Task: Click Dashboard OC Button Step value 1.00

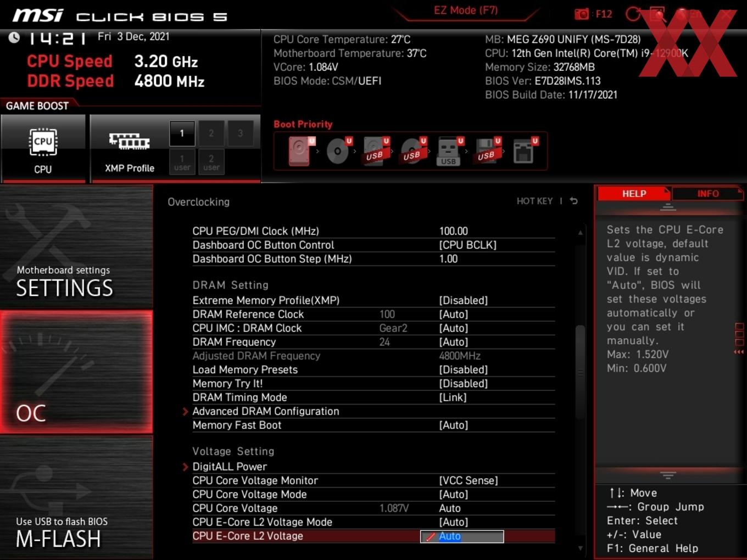Action: coord(448,259)
